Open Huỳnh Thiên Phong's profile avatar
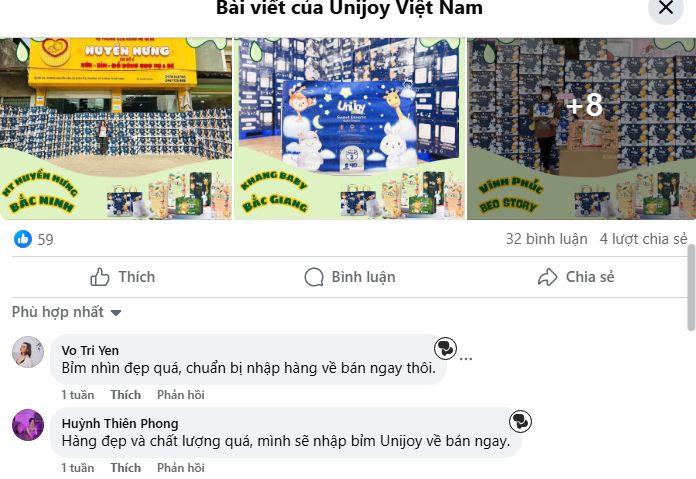Viewport: 696px width, 479px height. (x=28, y=425)
